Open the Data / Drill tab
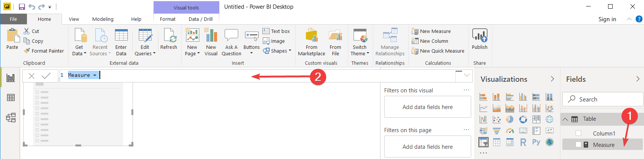Screen dimensions: 644x159 point(200,19)
